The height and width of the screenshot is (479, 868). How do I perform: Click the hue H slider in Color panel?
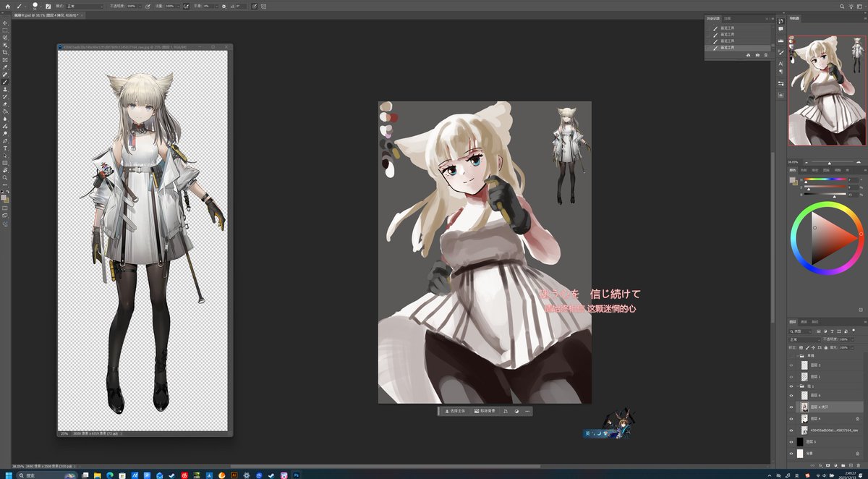click(825, 179)
